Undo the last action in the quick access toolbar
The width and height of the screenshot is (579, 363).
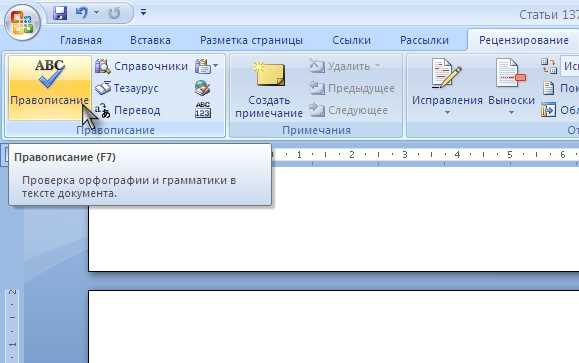(x=81, y=13)
